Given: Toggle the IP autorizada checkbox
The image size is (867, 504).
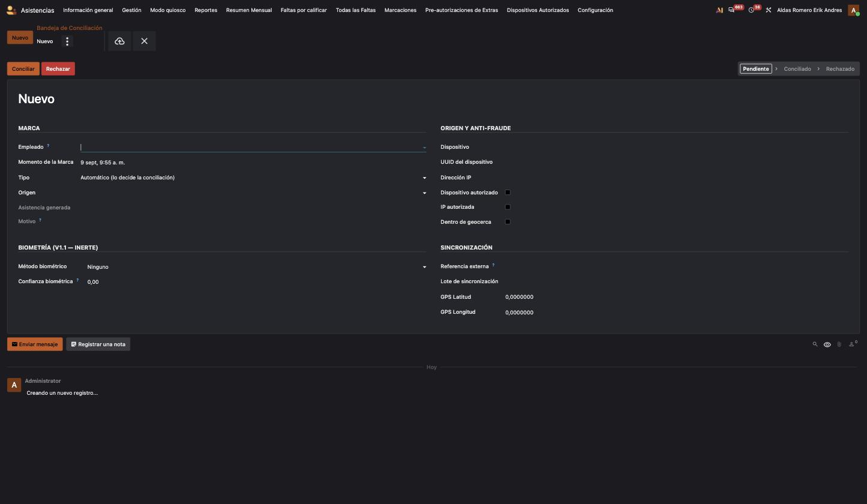Looking at the screenshot, I should 508,207.
